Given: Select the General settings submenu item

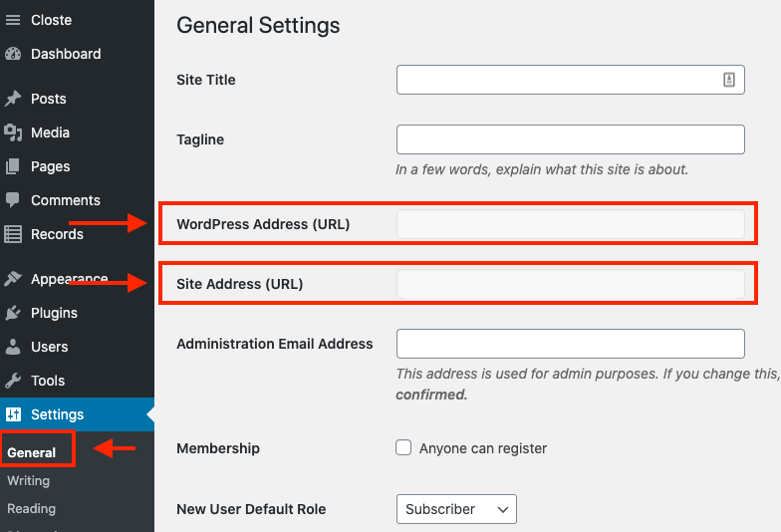Looking at the screenshot, I should coord(32,452).
